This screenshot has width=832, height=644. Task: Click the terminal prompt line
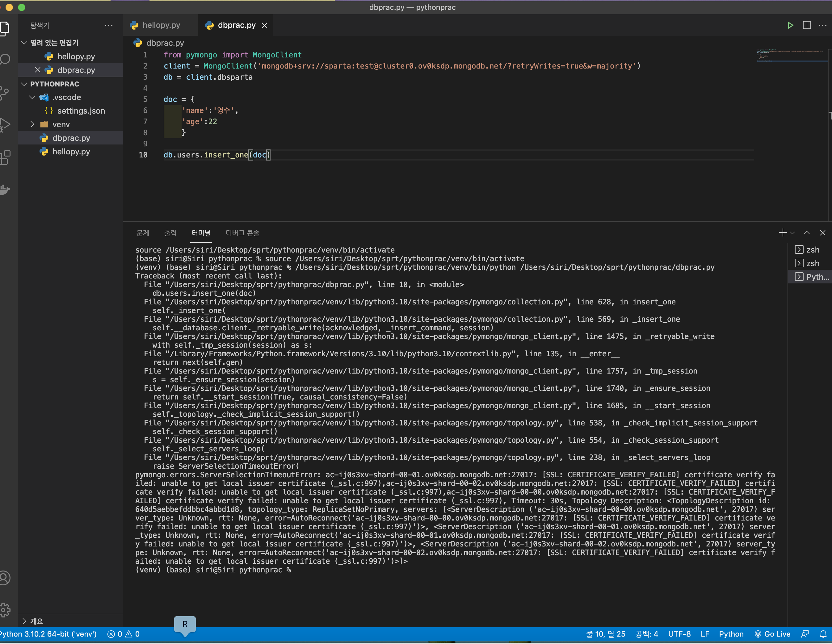213,571
